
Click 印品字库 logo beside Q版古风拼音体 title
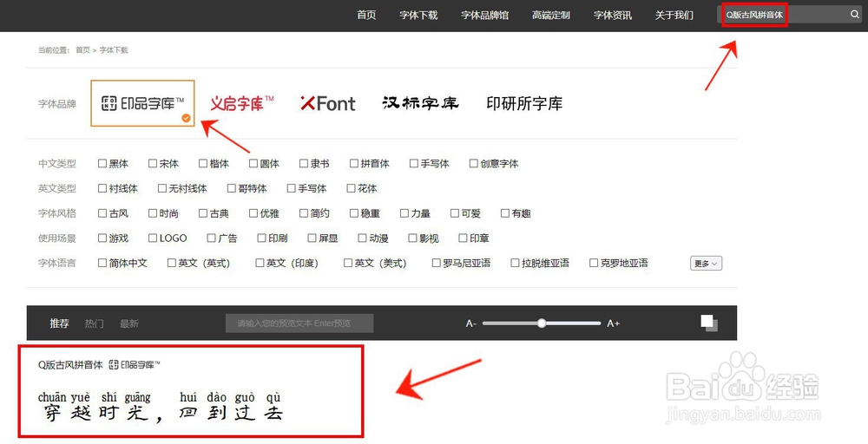pyautogui.click(x=135, y=364)
